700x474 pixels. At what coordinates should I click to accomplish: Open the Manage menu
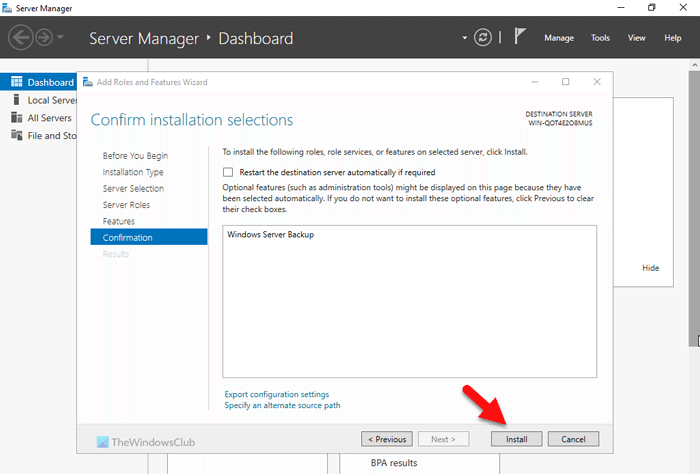point(559,38)
